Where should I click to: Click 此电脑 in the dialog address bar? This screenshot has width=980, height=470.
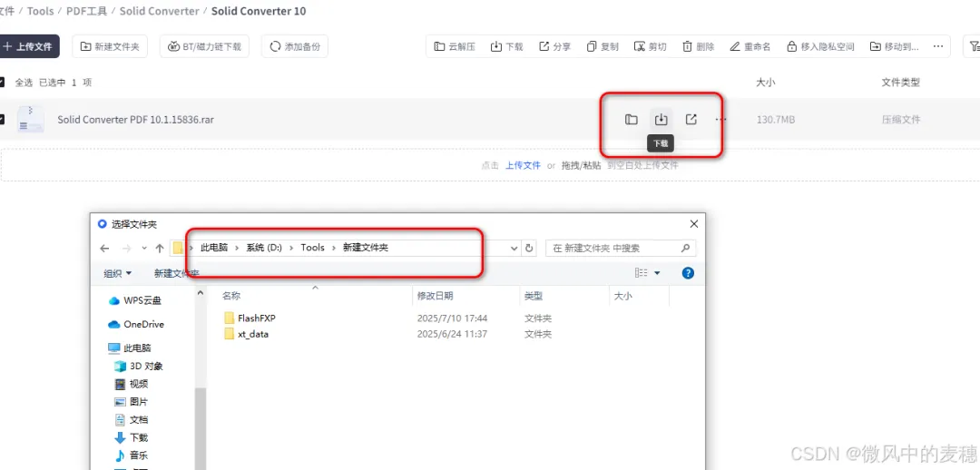[214, 248]
